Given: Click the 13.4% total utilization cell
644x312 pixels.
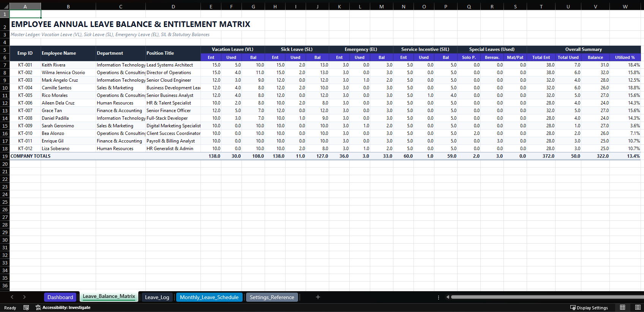Looking at the screenshot, I should pos(625,156).
